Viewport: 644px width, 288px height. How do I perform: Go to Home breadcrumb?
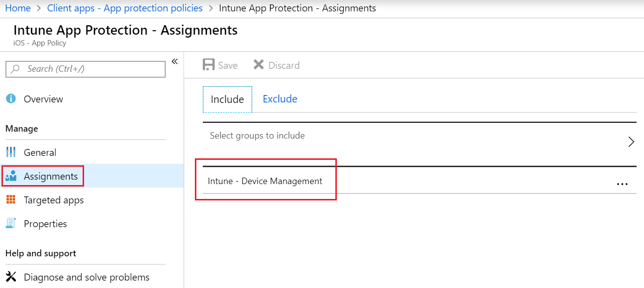point(18,8)
